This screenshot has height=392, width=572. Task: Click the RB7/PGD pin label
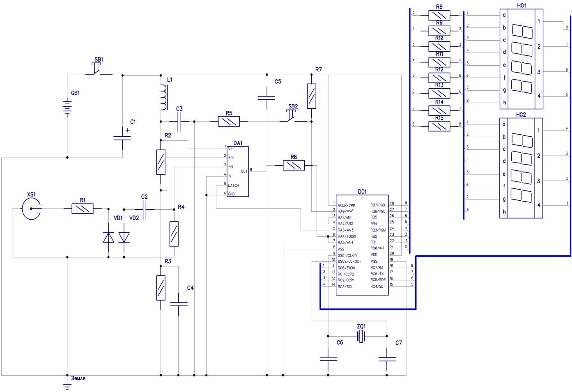pos(378,205)
